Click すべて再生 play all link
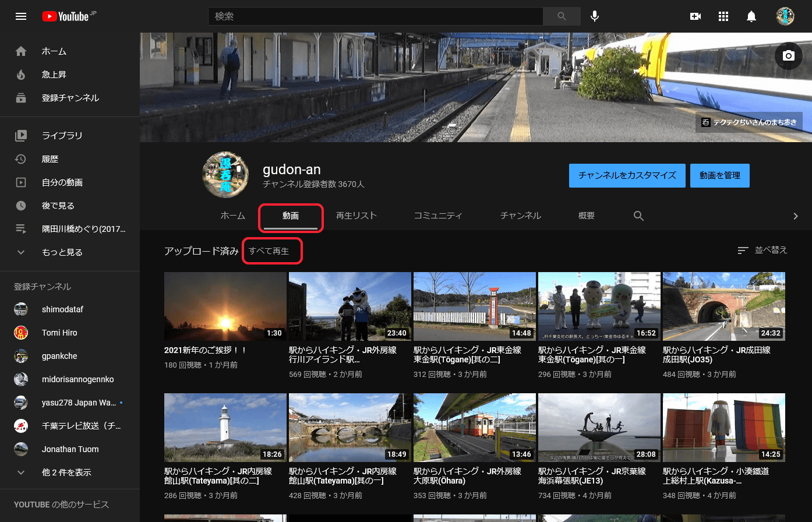This screenshot has width=812, height=522. tap(269, 251)
